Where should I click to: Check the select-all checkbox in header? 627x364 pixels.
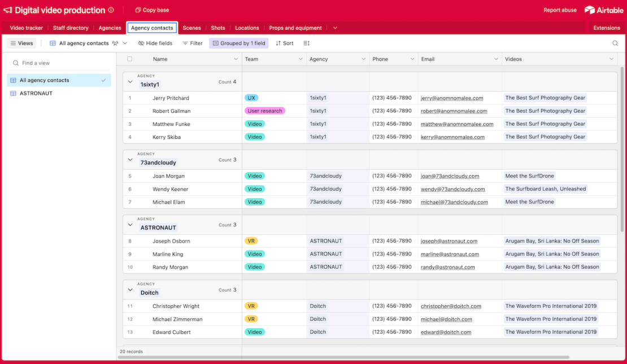coord(130,59)
